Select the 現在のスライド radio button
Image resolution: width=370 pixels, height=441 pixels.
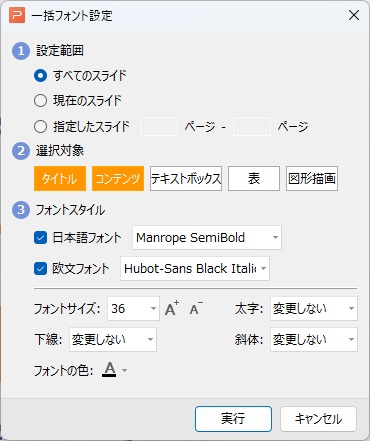[40, 100]
